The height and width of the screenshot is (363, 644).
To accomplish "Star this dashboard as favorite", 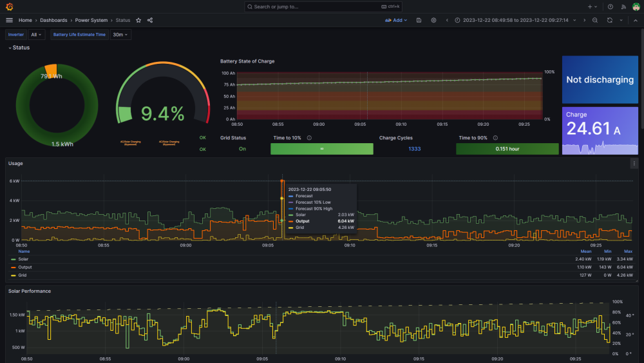I will click(x=138, y=20).
